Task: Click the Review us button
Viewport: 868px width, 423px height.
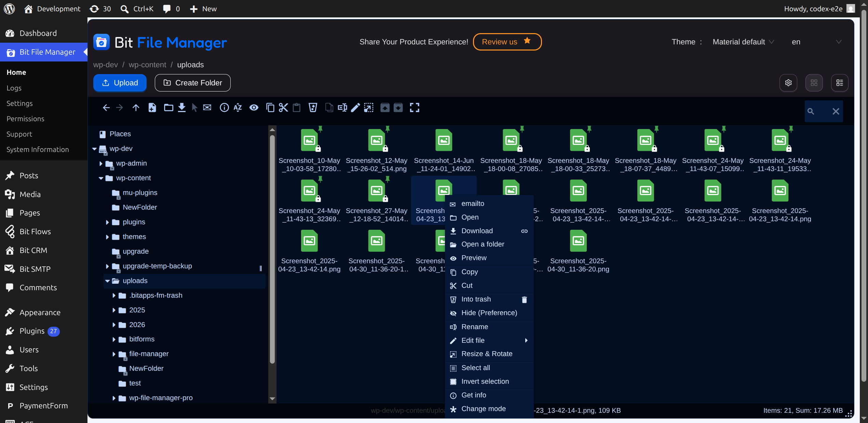Action: pos(507,42)
